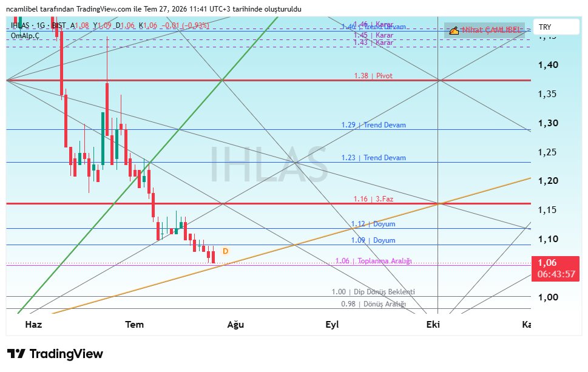
Task: Select the '0.98 | Dönüş Aralığı' label
Action: tap(374, 304)
